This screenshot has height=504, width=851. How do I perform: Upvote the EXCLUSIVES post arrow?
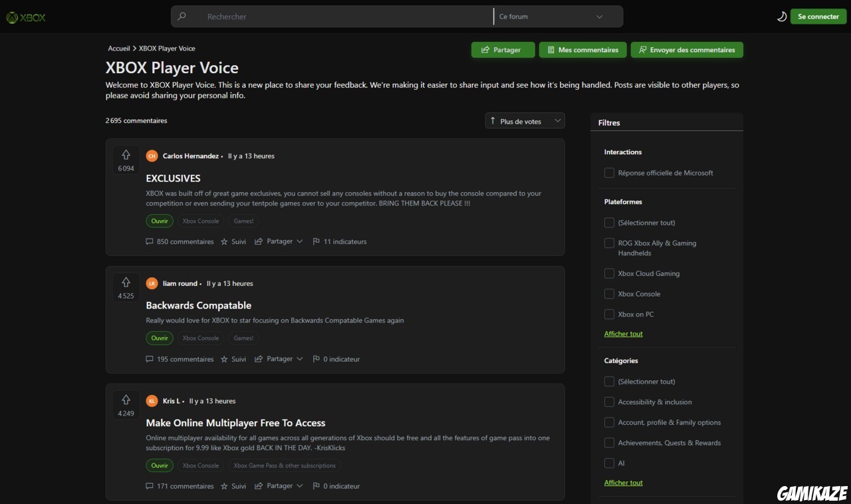[126, 155]
